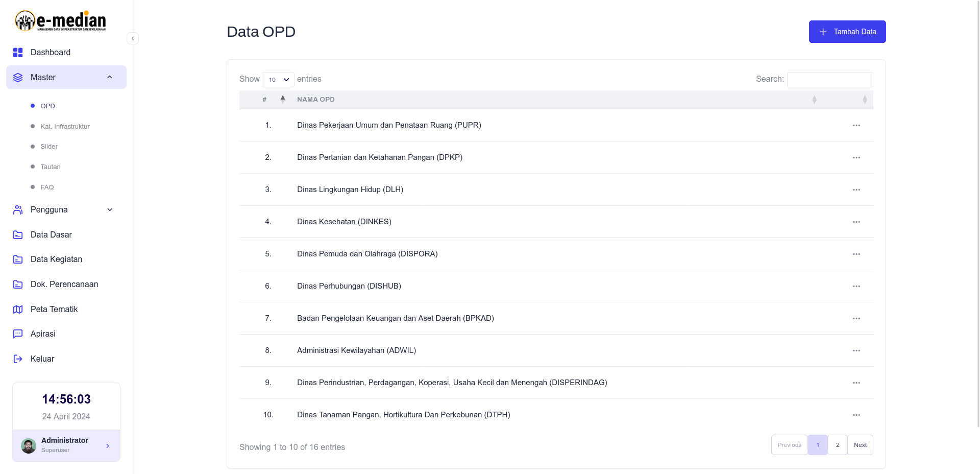Open the FAQ submenu item
980x474 pixels.
[x=47, y=187]
